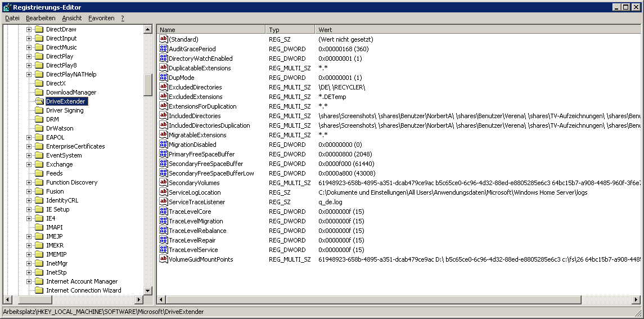Click the MigrationDisabled DWORD icon
Screen dimensions: 644x319
tap(164, 144)
